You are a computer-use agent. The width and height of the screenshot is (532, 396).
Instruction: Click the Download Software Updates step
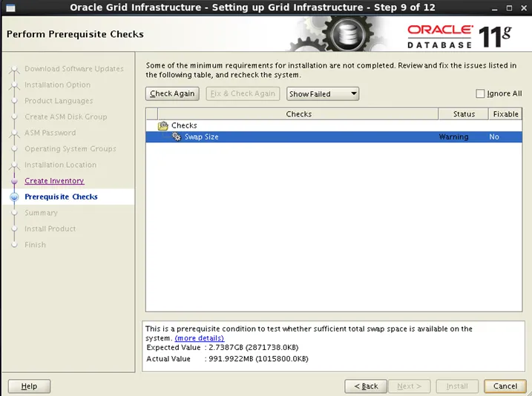74,68
